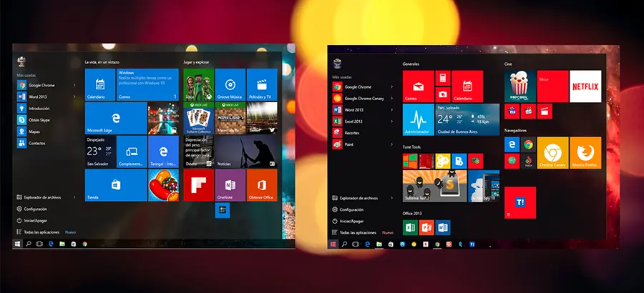The image size is (644, 293).
Task: Launch the Sublime Text 2 ninja tile
Action: [x=434, y=186]
